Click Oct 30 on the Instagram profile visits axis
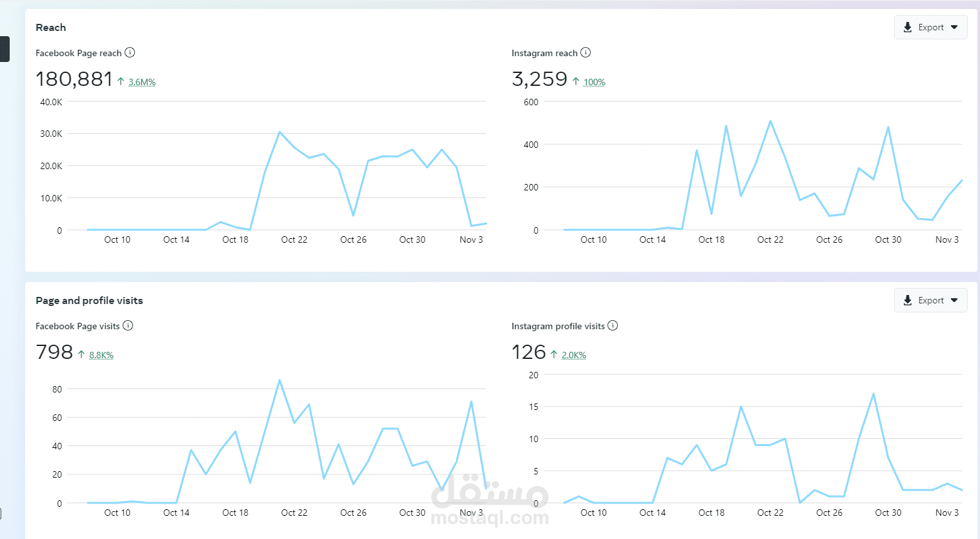Viewport: 980px width, 539px height. [888, 513]
